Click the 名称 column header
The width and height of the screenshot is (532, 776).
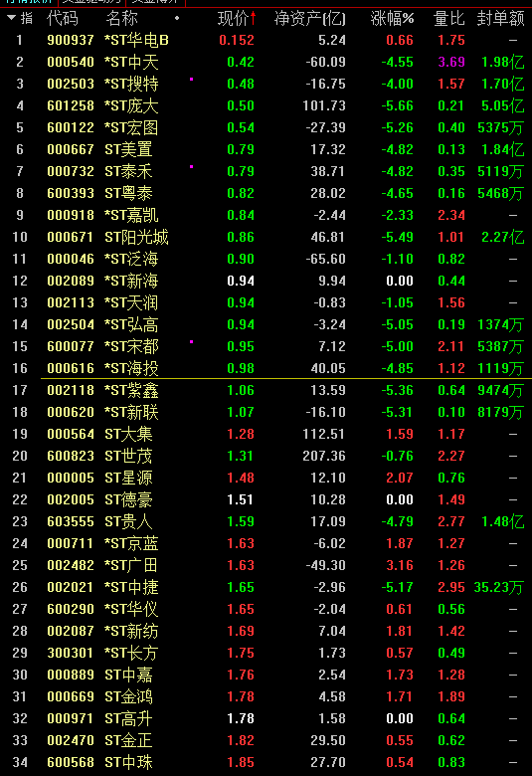pos(121,19)
